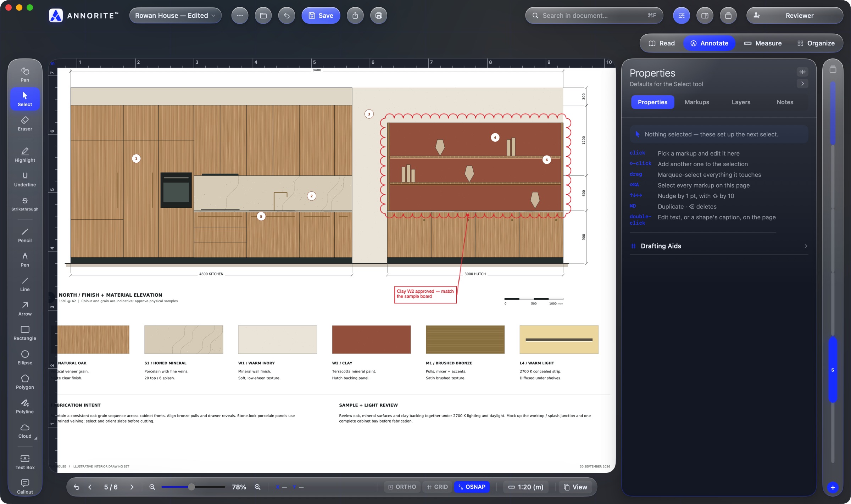
Task: Select the Callout tool
Action: click(x=25, y=486)
